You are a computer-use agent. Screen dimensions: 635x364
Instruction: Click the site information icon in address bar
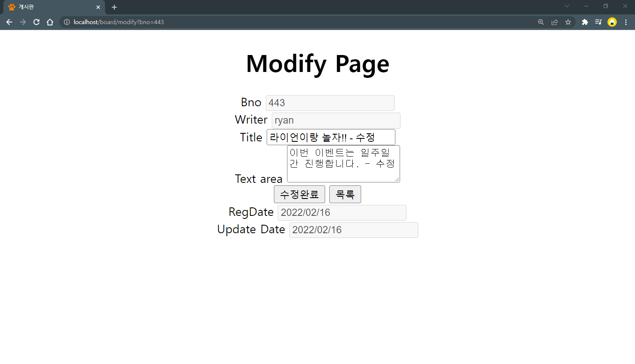pyautogui.click(x=67, y=22)
